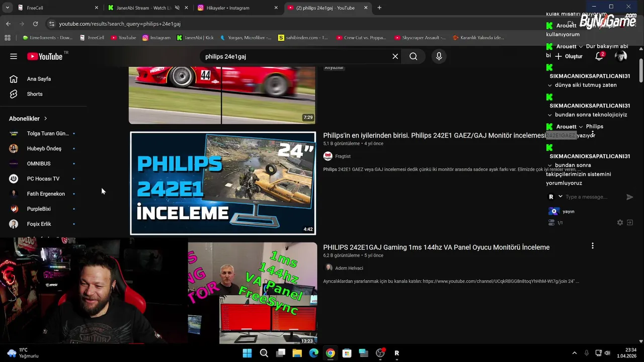Open PC Hocası TV subscription channel
Image resolution: width=644 pixels, height=362 pixels.
tap(43, 178)
